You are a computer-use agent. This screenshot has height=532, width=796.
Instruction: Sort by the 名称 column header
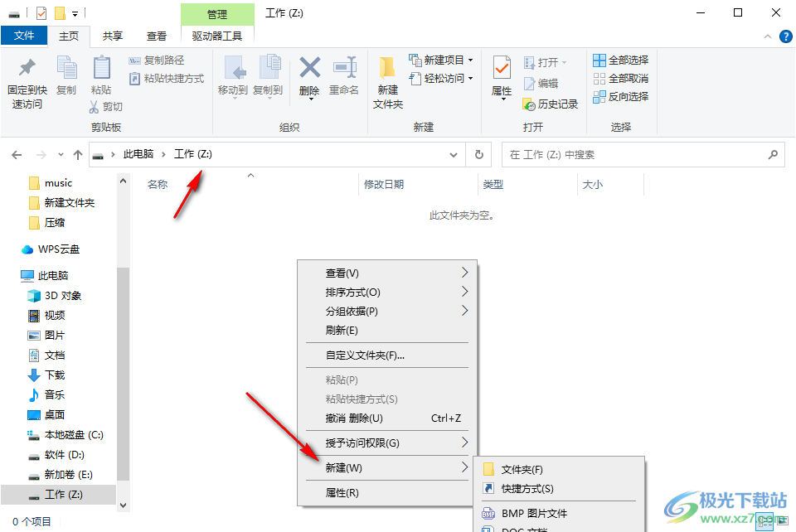tap(158, 185)
